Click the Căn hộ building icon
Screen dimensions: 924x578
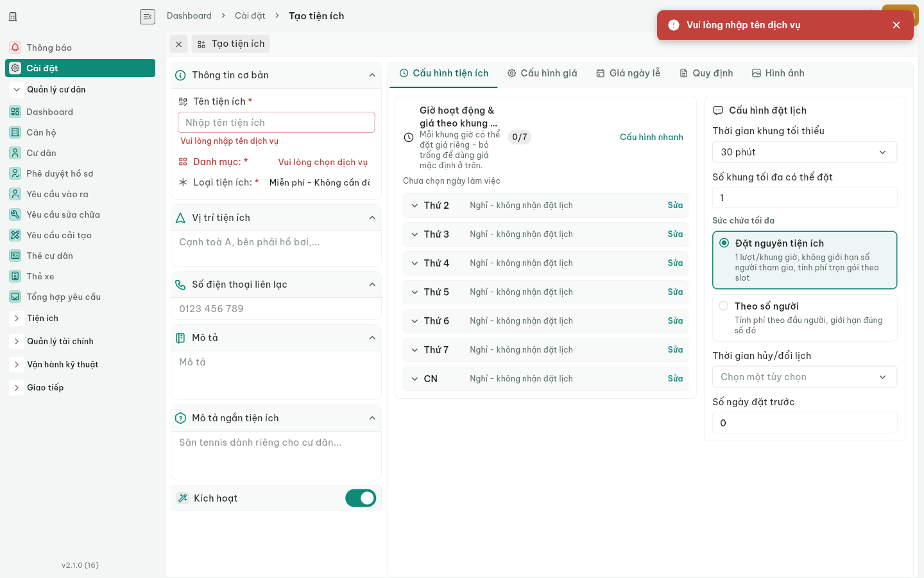15,132
